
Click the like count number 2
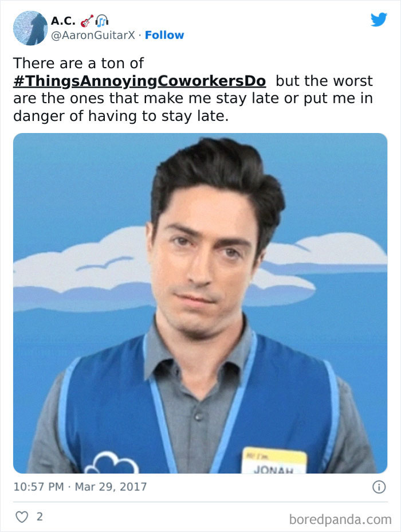tap(40, 517)
